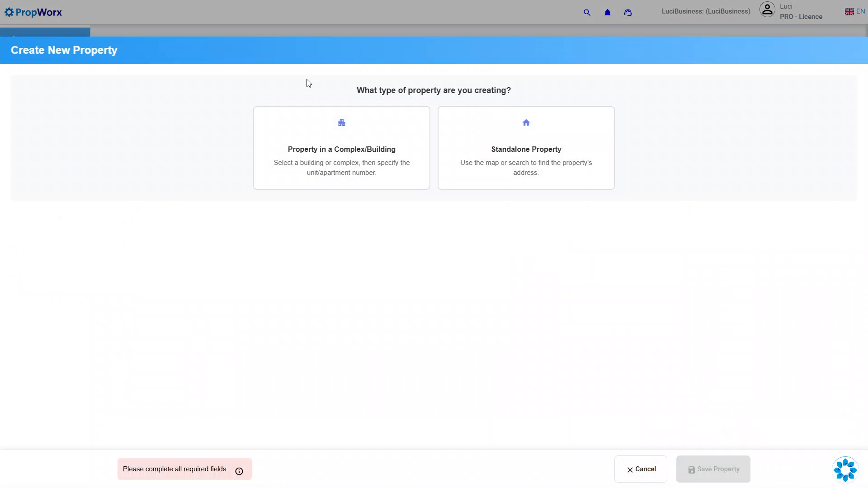Select the Standalone Property card
The height and width of the screenshot is (488, 868).
(526, 148)
